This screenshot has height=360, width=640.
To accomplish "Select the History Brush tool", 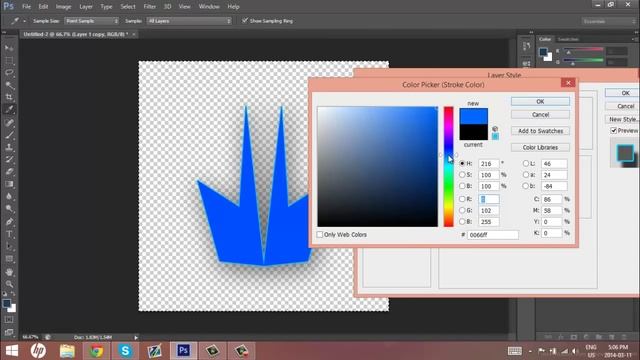I will coord(9,159).
